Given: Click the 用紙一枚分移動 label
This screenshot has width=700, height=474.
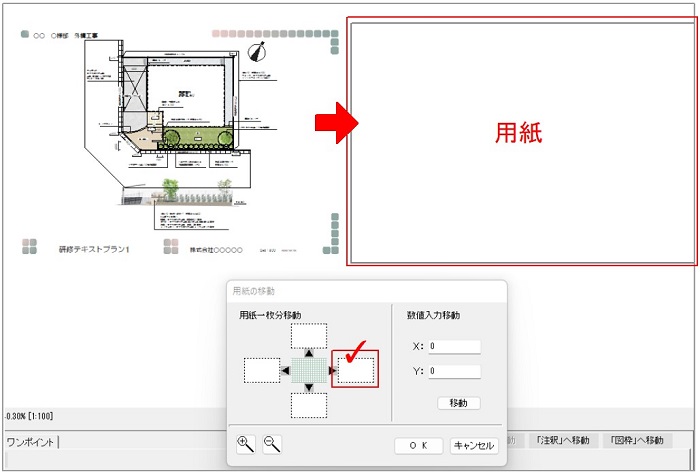Looking at the screenshot, I should pos(270,315).
